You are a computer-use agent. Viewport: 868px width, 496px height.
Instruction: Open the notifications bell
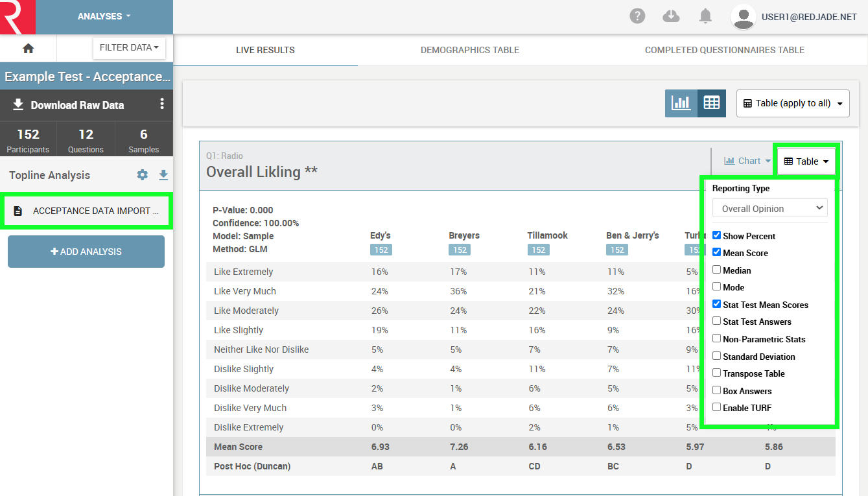coord(706,16)
